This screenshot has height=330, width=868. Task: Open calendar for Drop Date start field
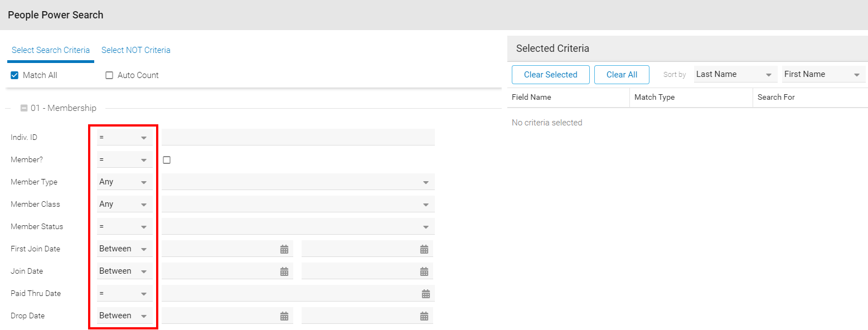tap(284, 316)
